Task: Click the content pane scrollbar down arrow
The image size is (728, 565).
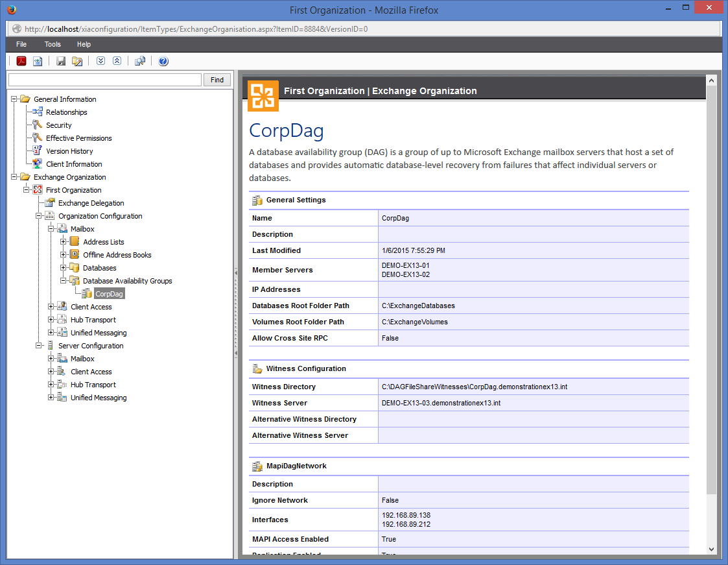Action: tap(711, 549)
